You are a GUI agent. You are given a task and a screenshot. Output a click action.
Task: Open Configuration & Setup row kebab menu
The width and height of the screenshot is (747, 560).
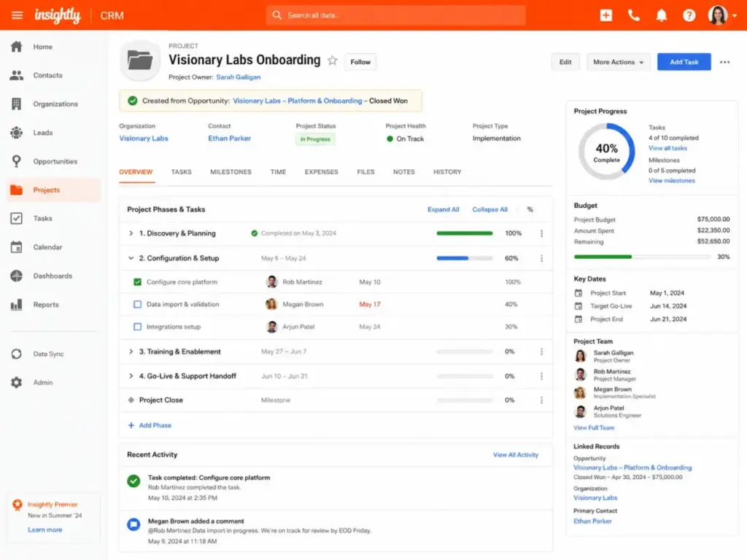click(542, 258)
